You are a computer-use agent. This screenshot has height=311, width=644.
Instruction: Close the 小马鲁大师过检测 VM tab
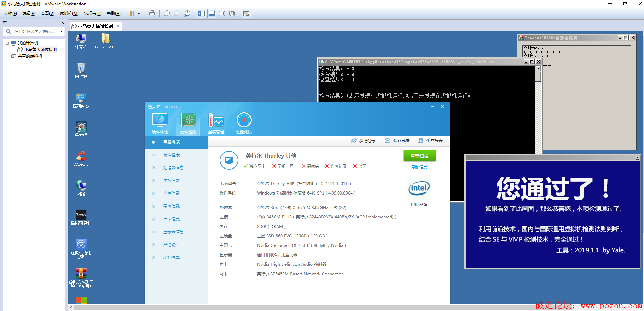(118, 26)
